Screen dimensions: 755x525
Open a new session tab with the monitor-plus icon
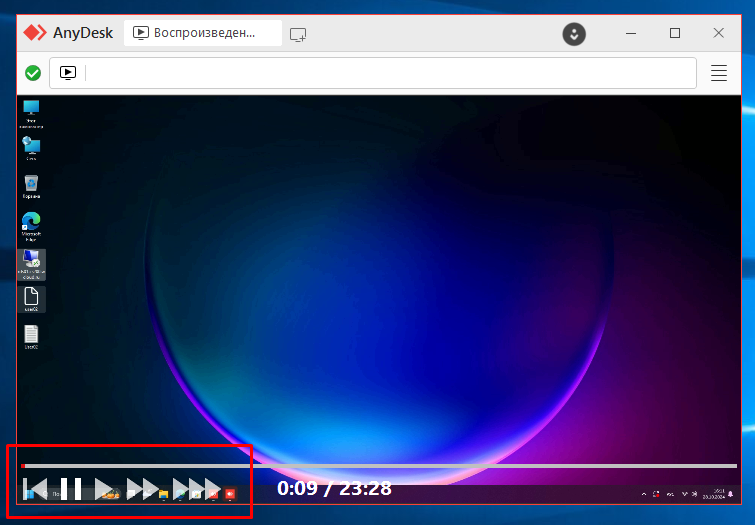[298, 34]
